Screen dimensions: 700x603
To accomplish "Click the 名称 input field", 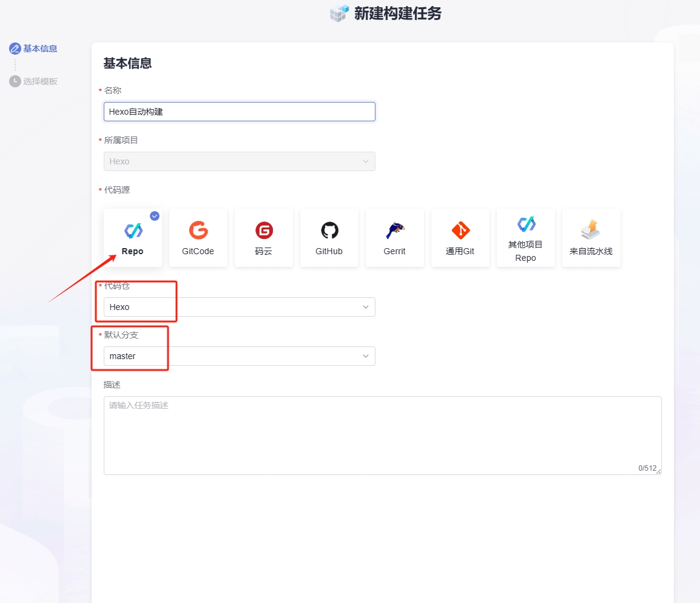I will (x=239, y=112).
